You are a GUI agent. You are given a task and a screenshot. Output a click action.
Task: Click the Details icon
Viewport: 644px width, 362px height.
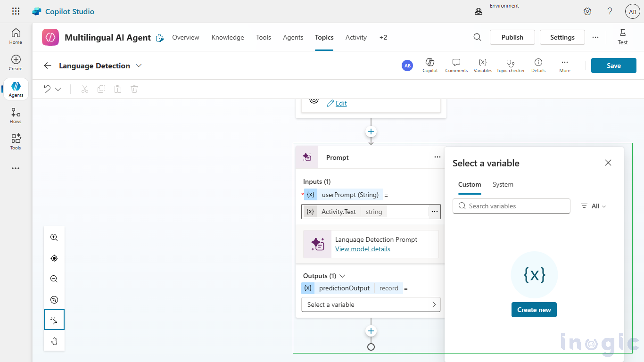click(x=538, y=66)
